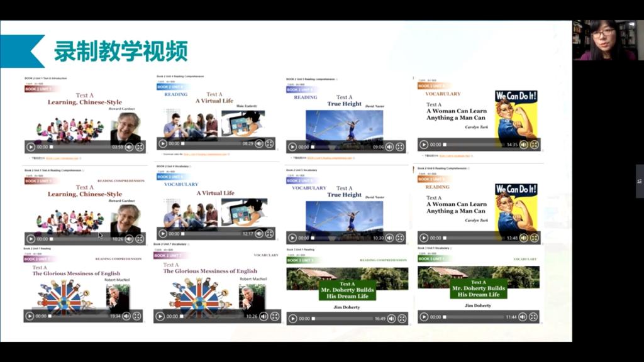Open fullscreen for 08:29 A Virtual Life video
Viewport: 644px width, 362px height.
(269, 144)
